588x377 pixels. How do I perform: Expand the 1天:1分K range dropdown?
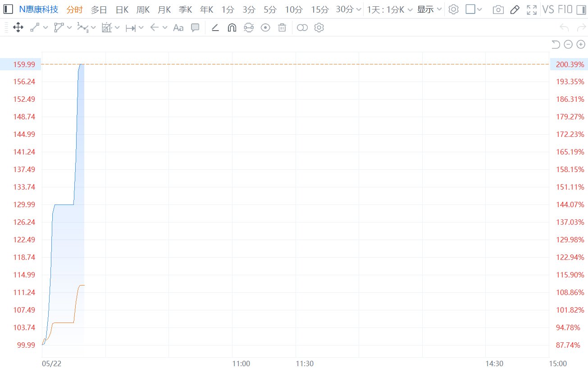390,9
